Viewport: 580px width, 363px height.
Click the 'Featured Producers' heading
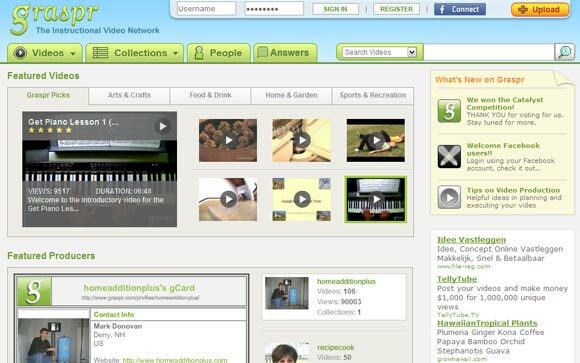coord(51,256)
